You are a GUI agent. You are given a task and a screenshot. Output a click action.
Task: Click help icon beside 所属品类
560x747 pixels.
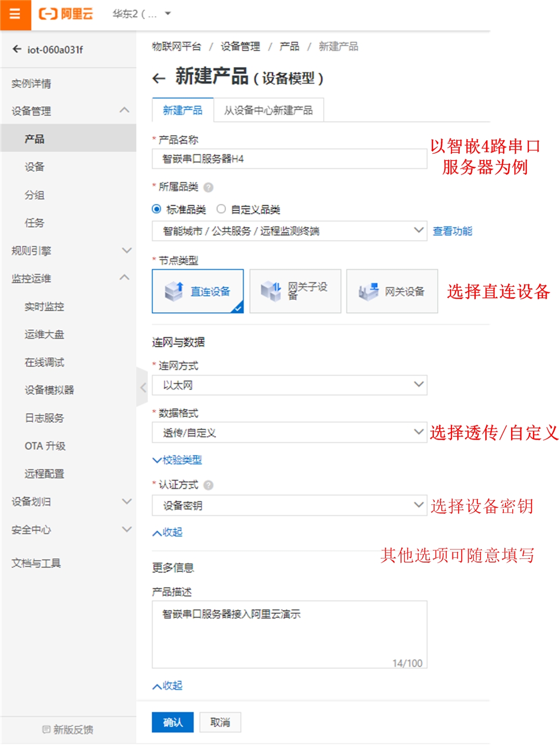click(208, 188)
